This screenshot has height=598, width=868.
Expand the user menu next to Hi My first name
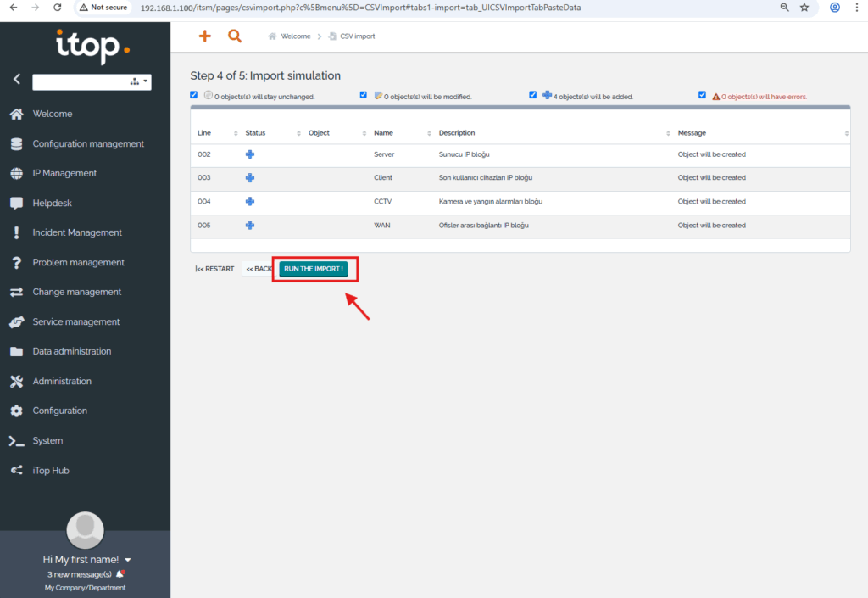tap(128, 560)
